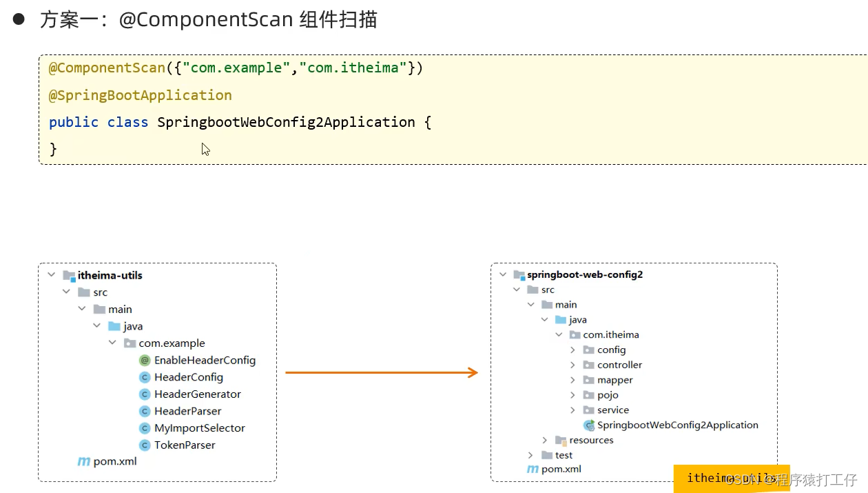Click the itheima-utils module folder icon

(x=69, y=276)
